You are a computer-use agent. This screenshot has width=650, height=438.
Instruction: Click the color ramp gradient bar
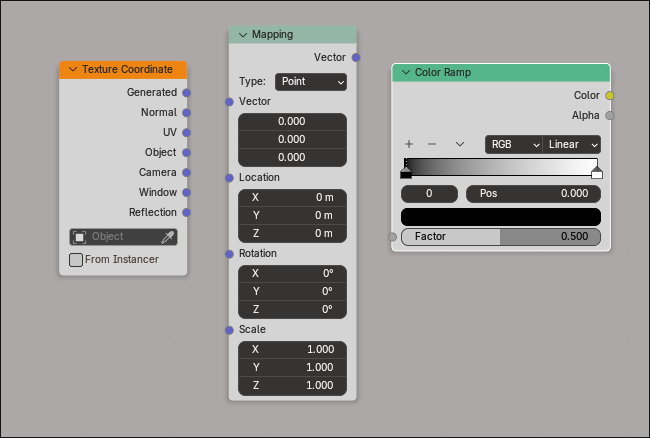501,167
